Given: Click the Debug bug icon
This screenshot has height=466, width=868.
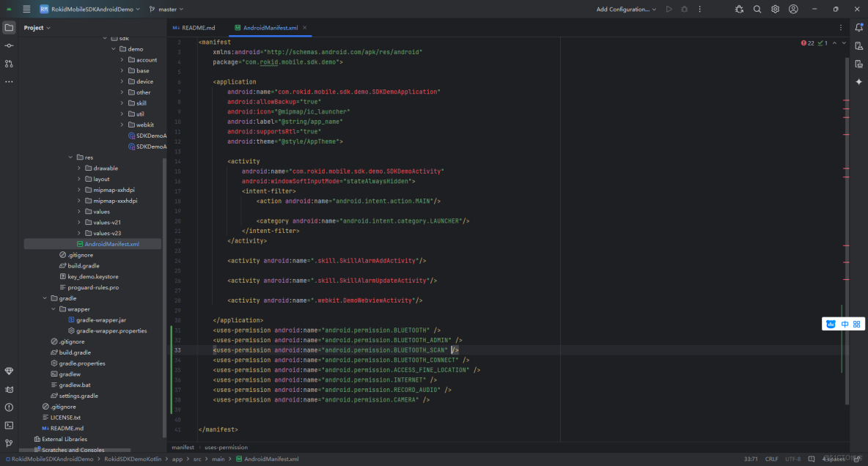Looking at the screenshot, I should [x=684, y=10].
